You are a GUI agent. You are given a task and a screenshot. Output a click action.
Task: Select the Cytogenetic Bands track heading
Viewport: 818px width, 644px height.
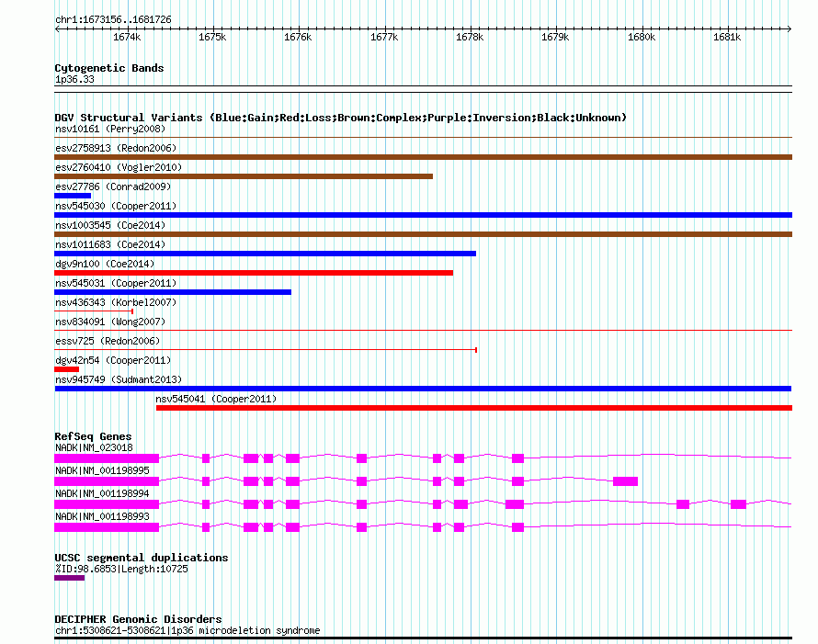point(109,68)
